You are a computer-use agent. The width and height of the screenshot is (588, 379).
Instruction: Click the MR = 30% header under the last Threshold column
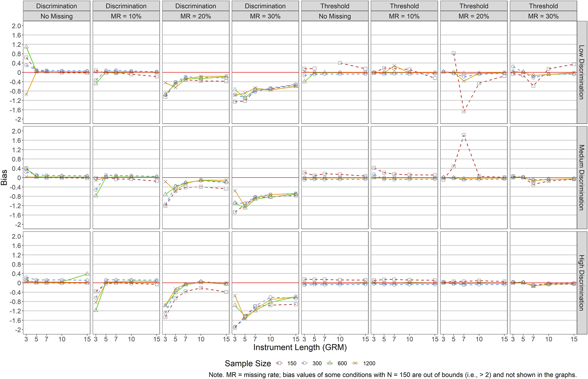(543, 16)
